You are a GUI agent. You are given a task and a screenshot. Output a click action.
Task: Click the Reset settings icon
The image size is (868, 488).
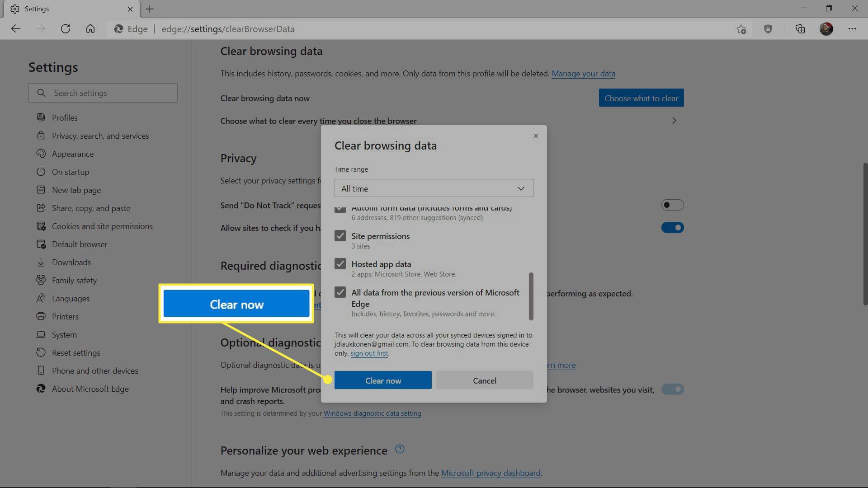point(41,352)
